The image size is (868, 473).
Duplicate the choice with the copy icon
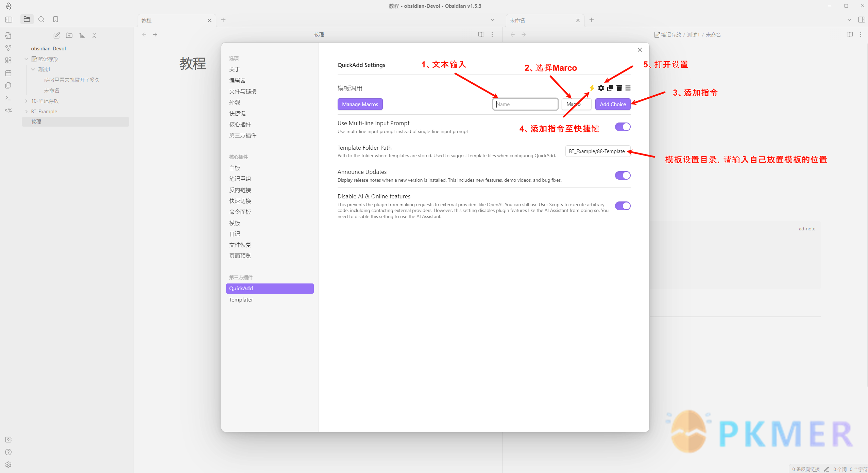click(x=610, y=88)
